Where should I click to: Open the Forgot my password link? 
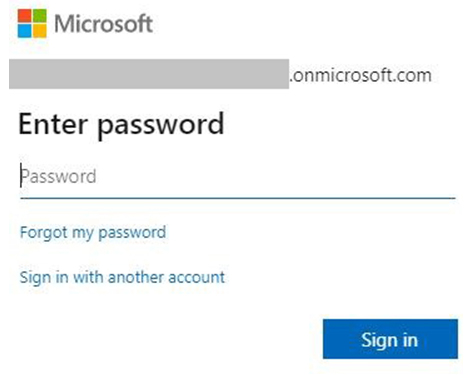point(93,232)
